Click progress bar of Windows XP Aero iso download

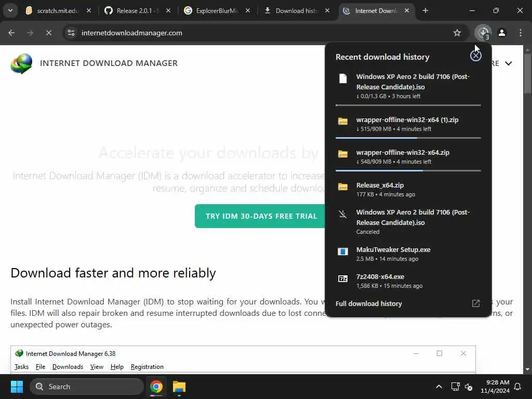point(408,105)
